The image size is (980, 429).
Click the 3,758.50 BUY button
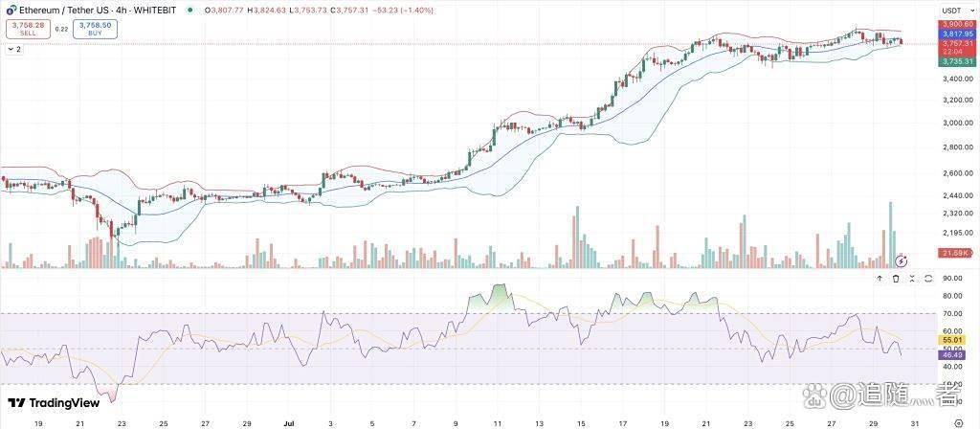(x=95, y=29)
